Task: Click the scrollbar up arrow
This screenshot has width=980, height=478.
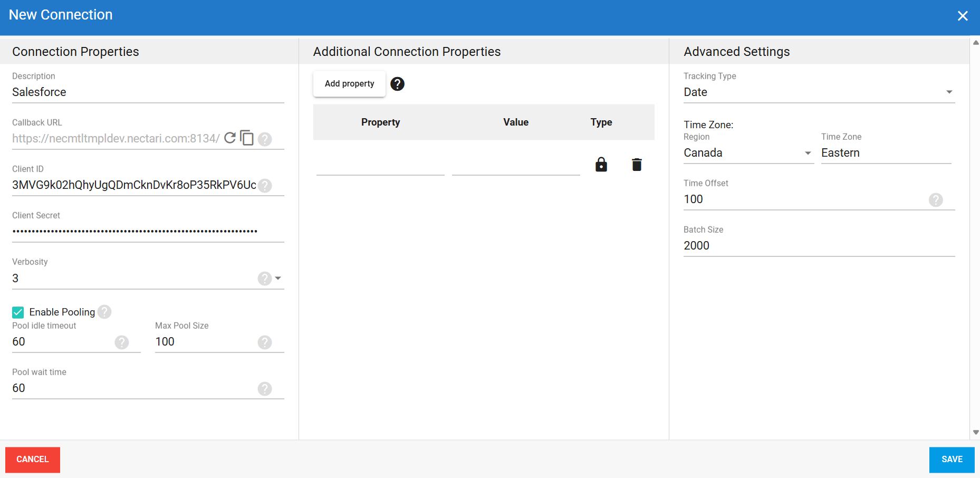Action: point(976,43)
